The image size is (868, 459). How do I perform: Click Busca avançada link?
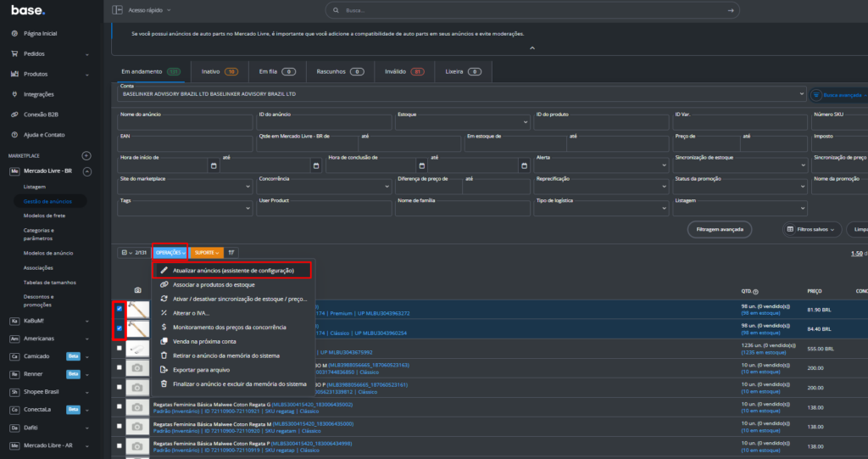pos(842,95)
